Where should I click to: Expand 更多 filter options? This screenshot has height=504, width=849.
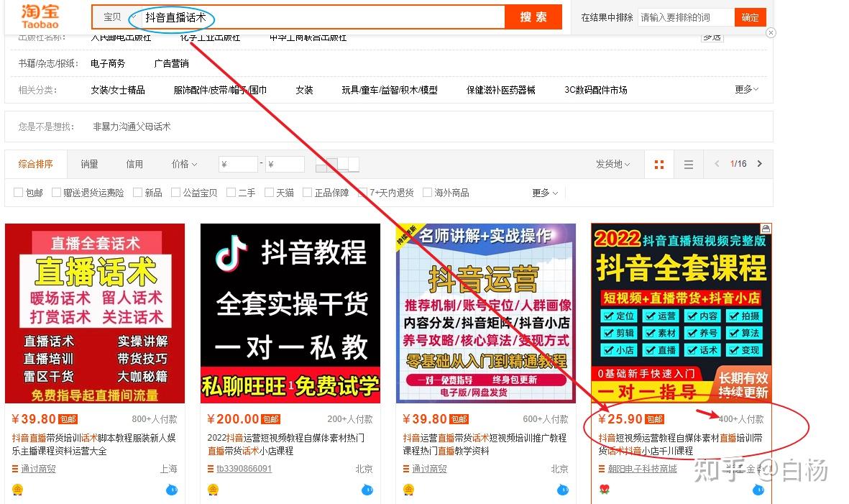pos(545,193)
